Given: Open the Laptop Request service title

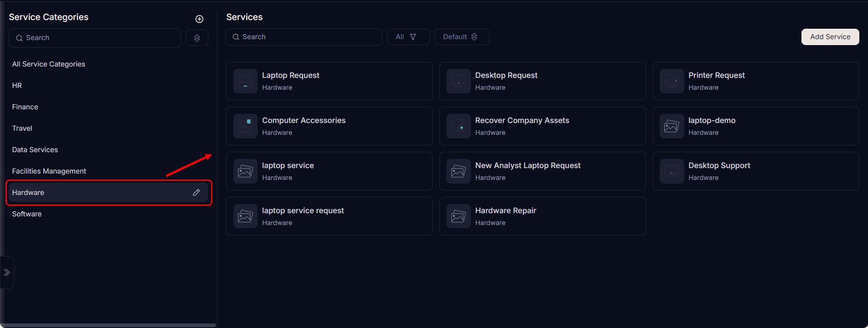Looking at the screenshot, I should pyautogui.click(x=291, y=75).
